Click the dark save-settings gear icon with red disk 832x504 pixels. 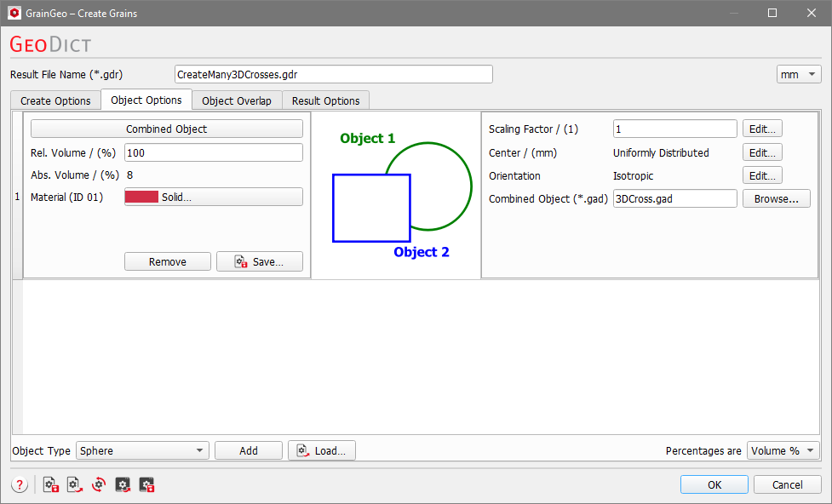146,484
